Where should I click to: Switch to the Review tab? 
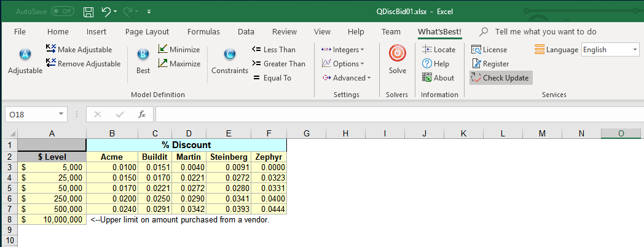(x=285, y=32)
